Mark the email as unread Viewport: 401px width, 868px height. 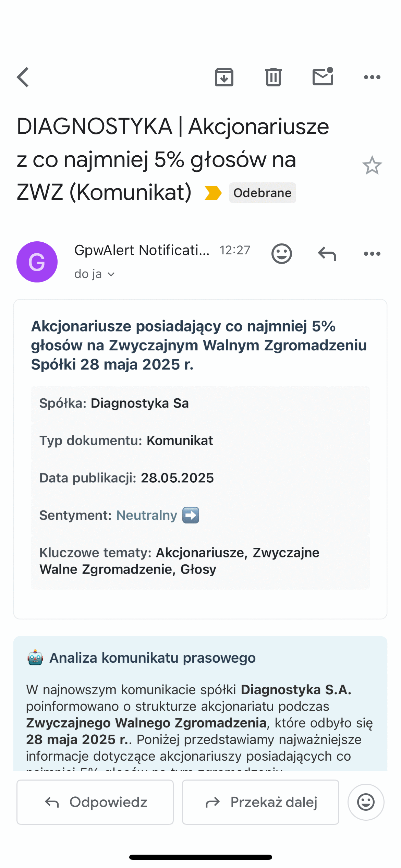(323, 77)
